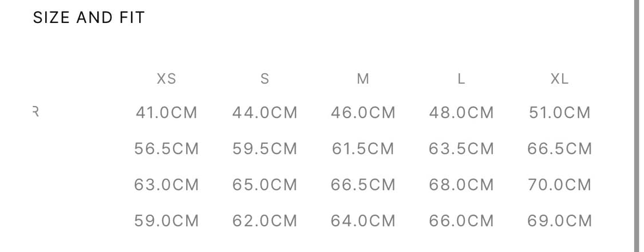
Task: Select the 46.0CM cell under M
Action: pos(363,113)
